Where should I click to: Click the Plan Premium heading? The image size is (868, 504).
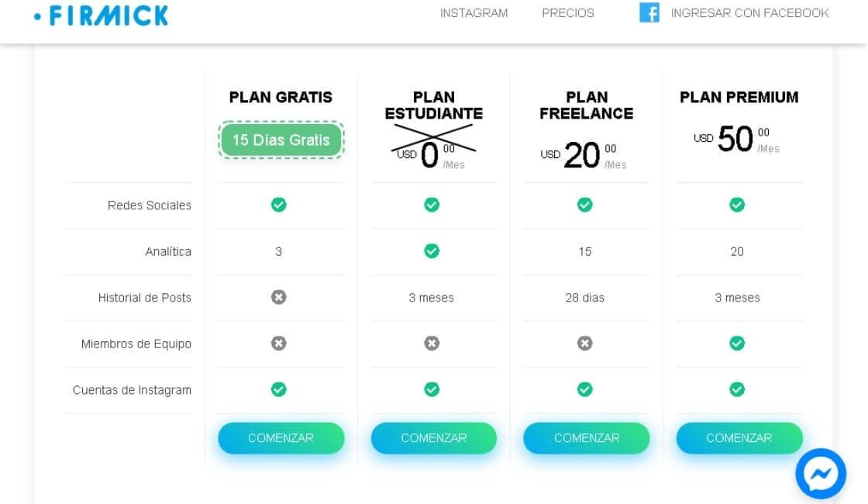coord(739,97)
